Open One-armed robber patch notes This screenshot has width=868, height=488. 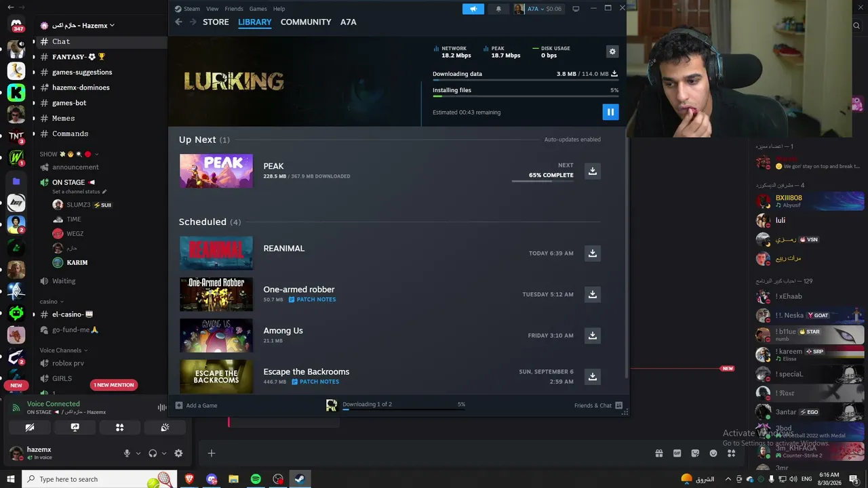coord(312,300)
